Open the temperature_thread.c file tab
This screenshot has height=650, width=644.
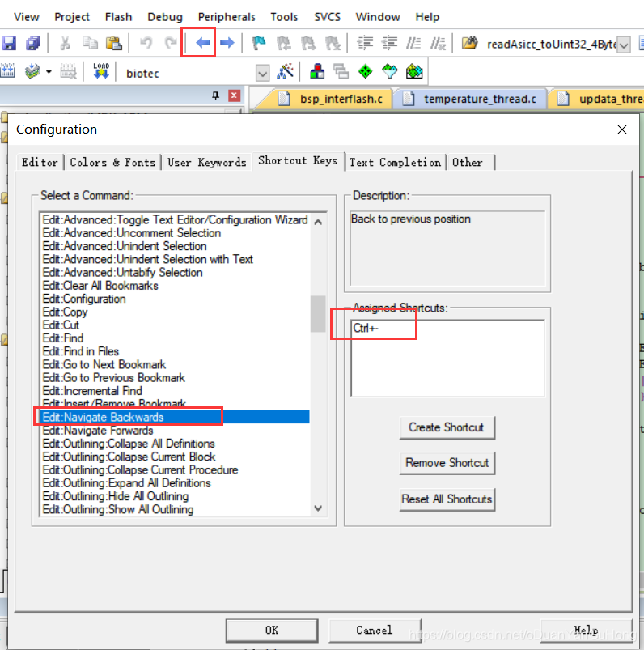click(471, 99)
